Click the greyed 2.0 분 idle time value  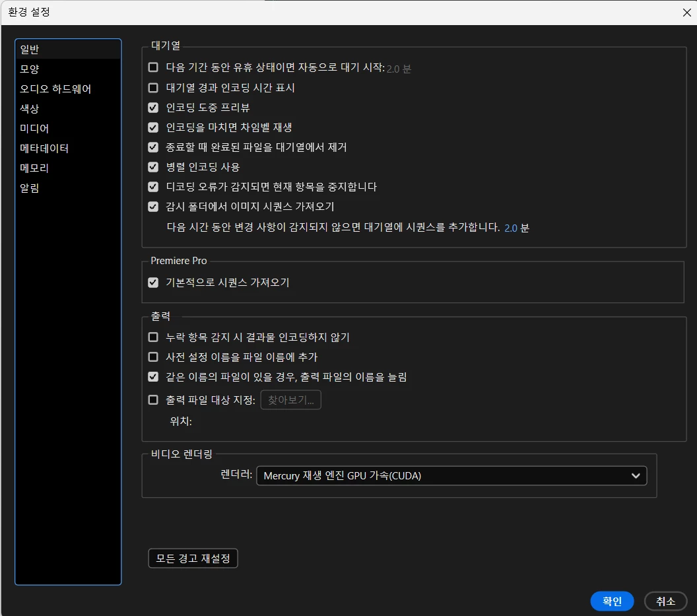click(399, 69)
